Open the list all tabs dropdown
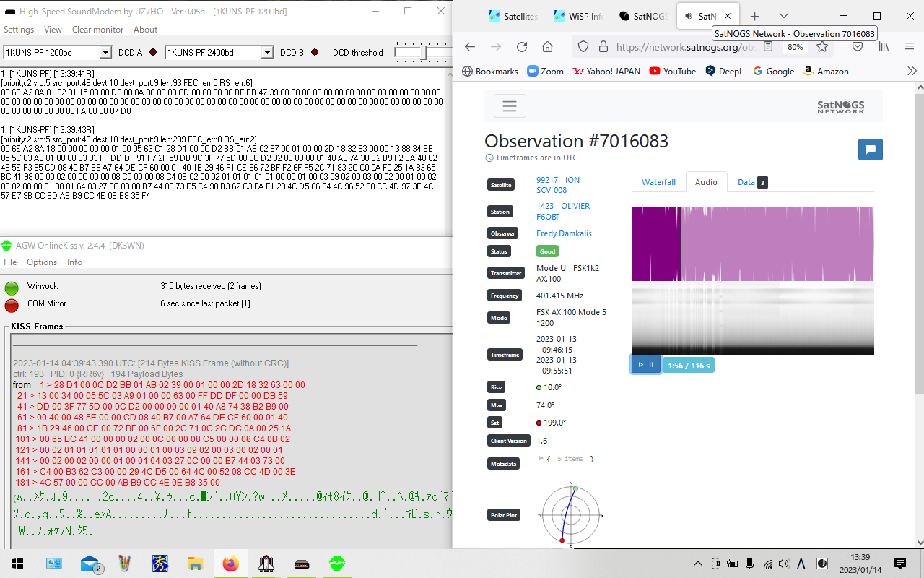Screen dimensions: 924x578 point(784,16)
